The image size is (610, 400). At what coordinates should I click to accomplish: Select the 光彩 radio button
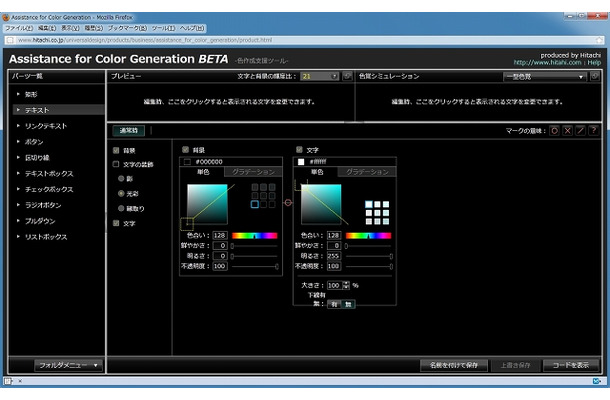121,193
